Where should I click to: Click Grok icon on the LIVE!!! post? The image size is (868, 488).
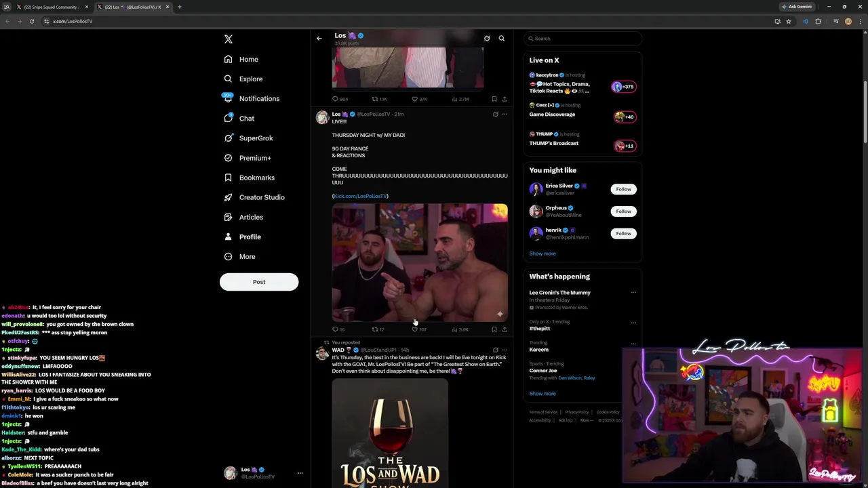click(495, 114)
